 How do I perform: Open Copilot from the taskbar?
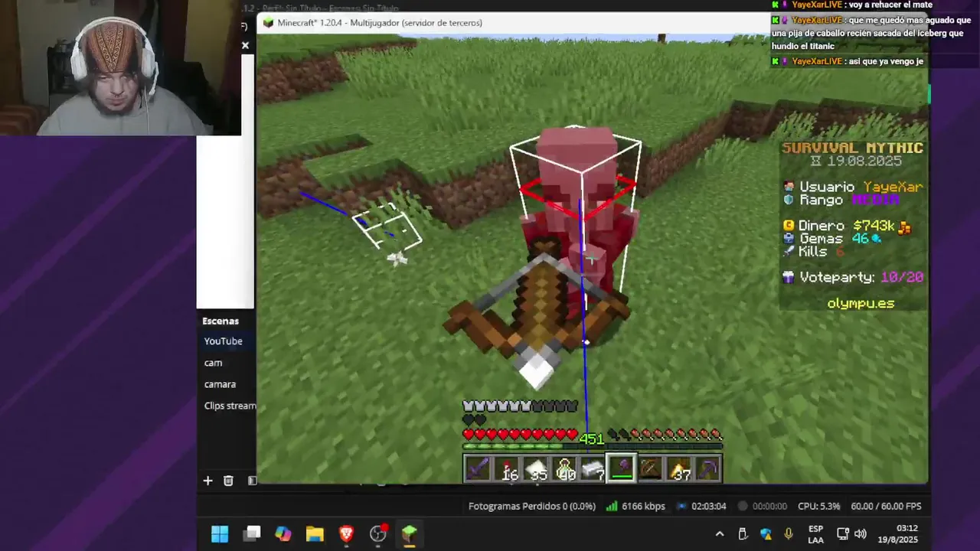283,533
